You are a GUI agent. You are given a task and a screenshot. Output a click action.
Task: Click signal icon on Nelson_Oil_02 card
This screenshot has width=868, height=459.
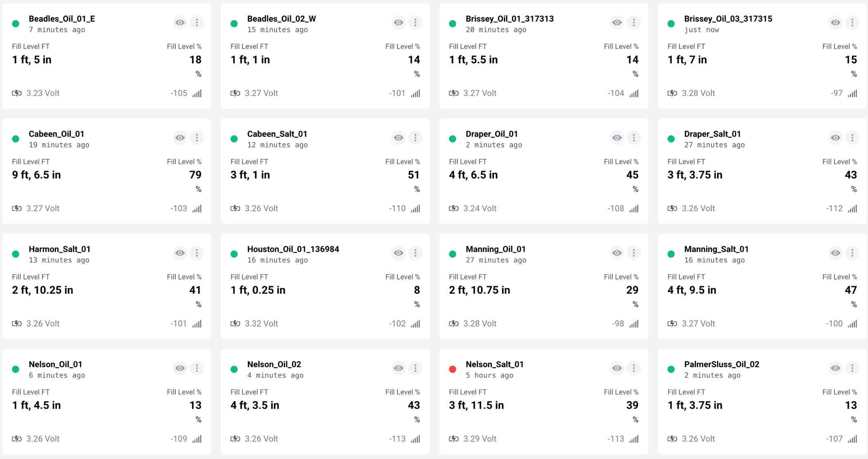click(415, 439)
